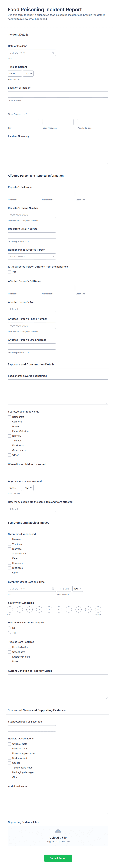Choose severity rating 10 Severe
This screenshot has width=115, height=868.
point(98,610)
